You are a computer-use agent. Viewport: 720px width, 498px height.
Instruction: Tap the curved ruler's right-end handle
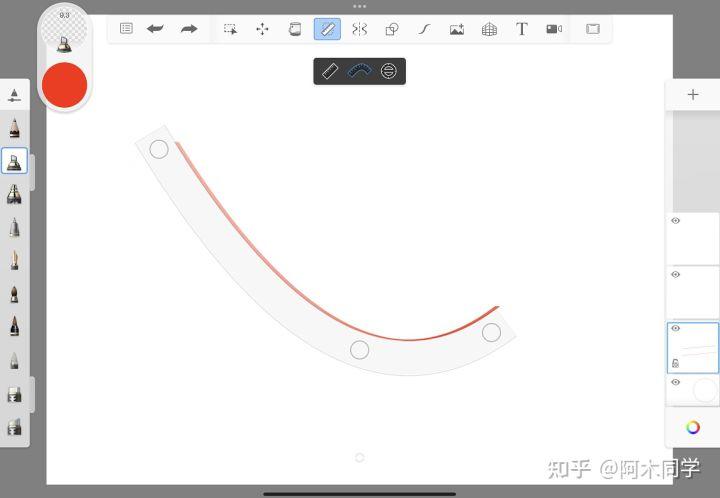(x=491, y=332)
